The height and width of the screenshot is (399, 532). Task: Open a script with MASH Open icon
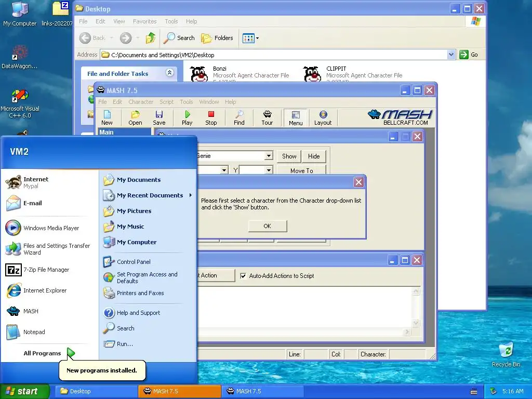pos(135,118)
